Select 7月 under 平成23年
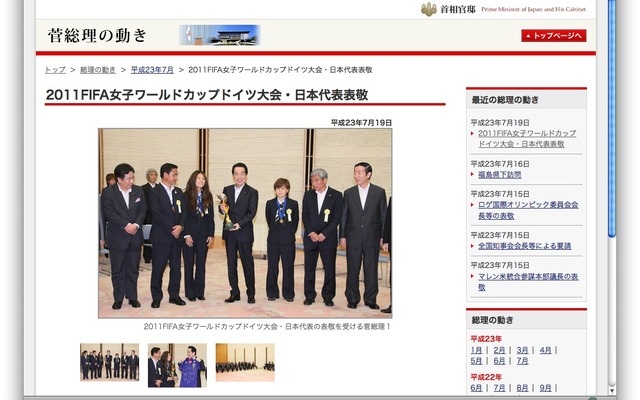 tap(522, 361)
